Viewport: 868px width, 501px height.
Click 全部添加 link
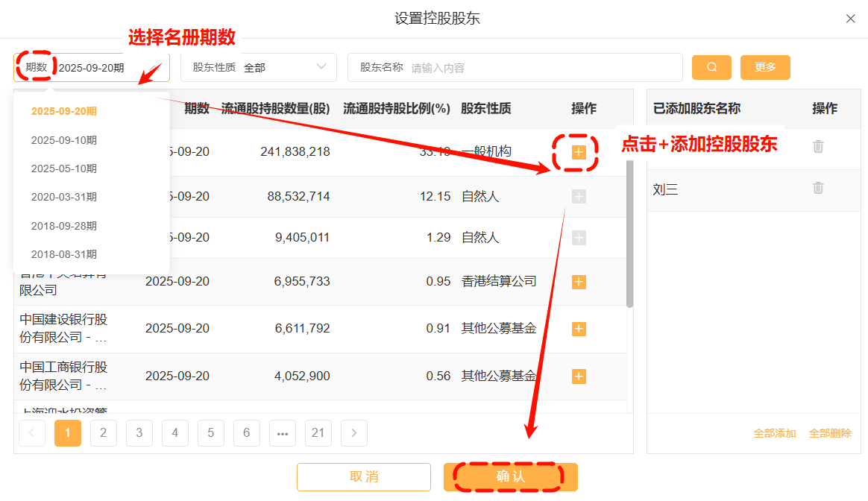click(775, 433)
